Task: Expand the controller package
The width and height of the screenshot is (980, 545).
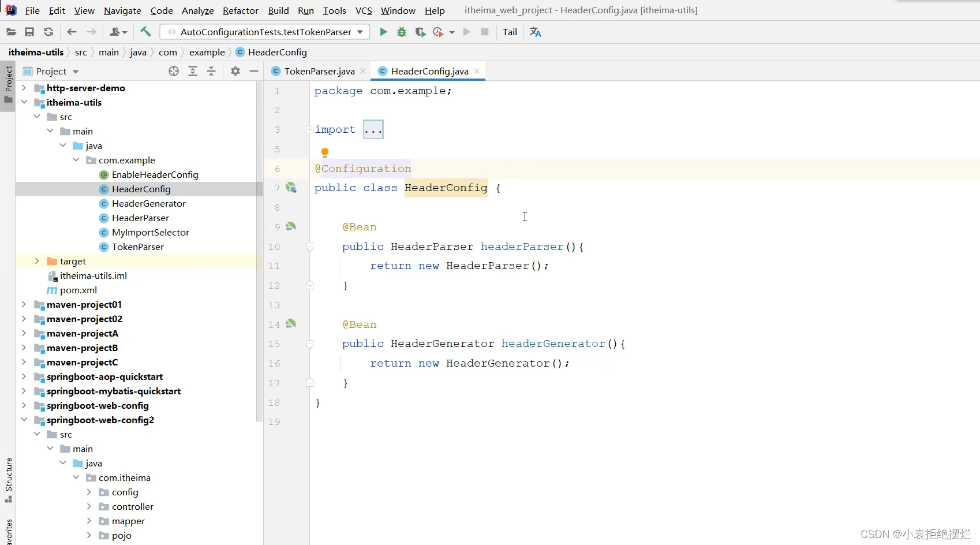Action: (89, 506)
